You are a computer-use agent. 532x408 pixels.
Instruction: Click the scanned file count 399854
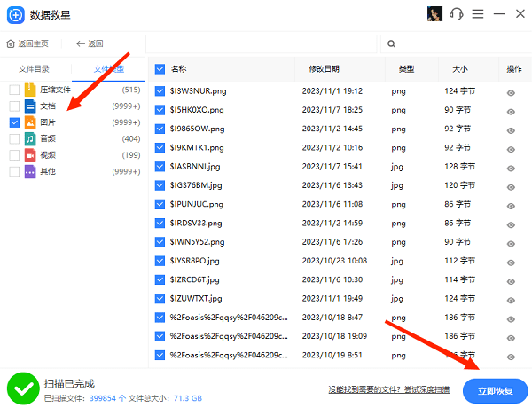pos(103,398)
